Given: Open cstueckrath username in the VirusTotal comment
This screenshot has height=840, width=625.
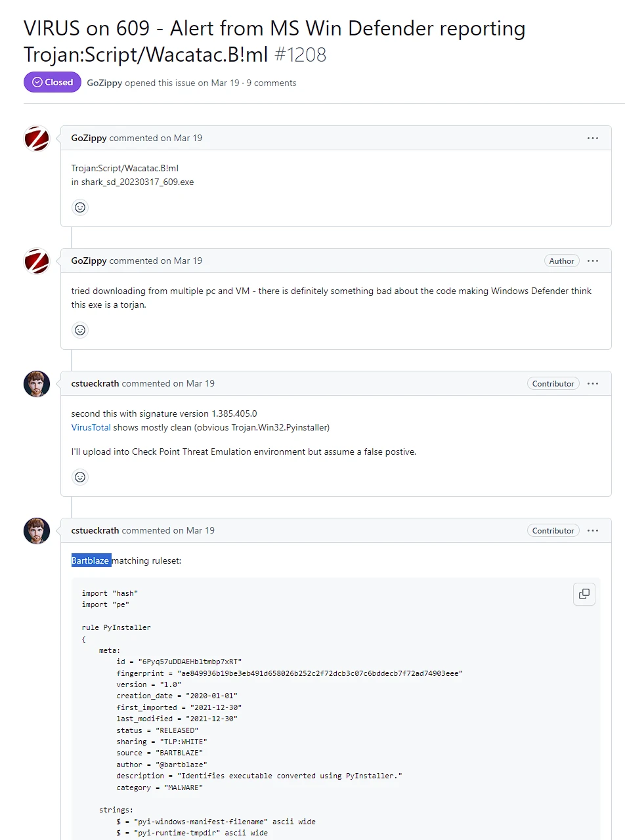Looking at the screenshot, I should 95,383.
